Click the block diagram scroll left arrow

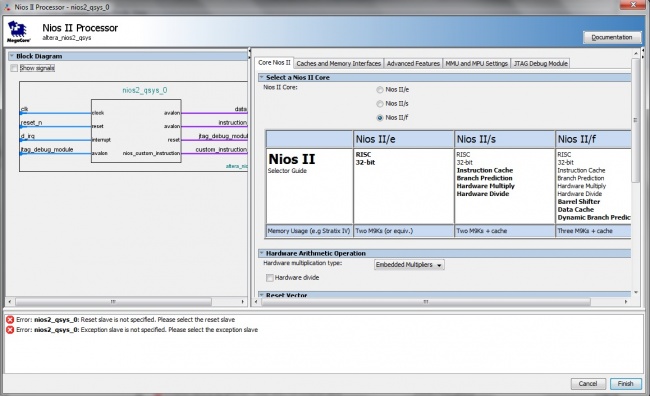point(10,302)
